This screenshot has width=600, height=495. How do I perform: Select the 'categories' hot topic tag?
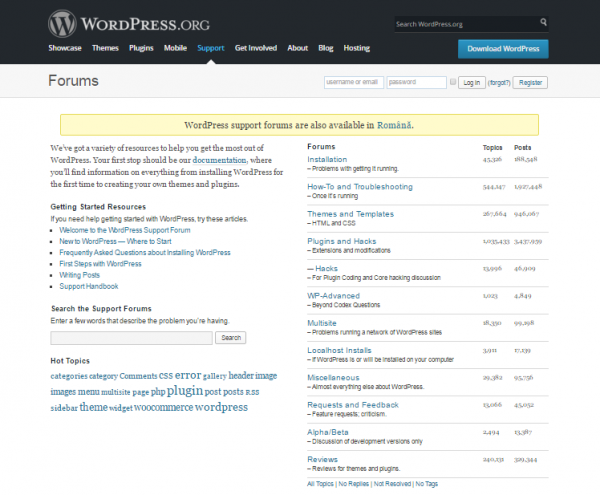point(69,376)
